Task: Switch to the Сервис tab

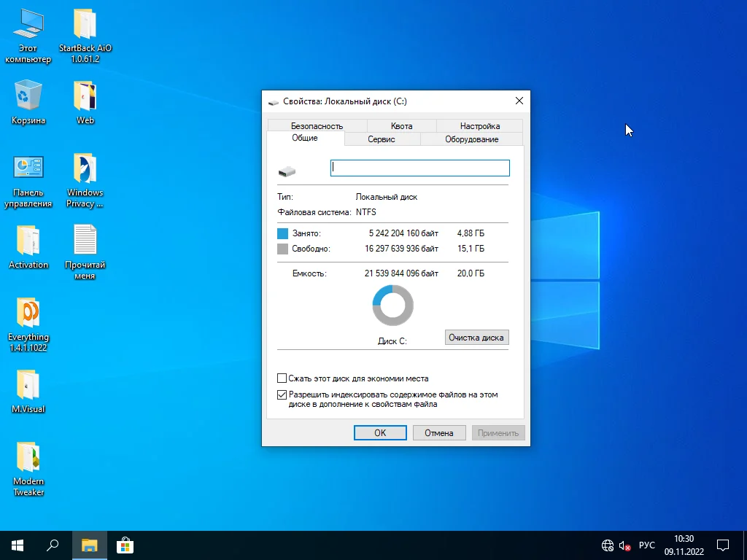Action: coord(382,139)
